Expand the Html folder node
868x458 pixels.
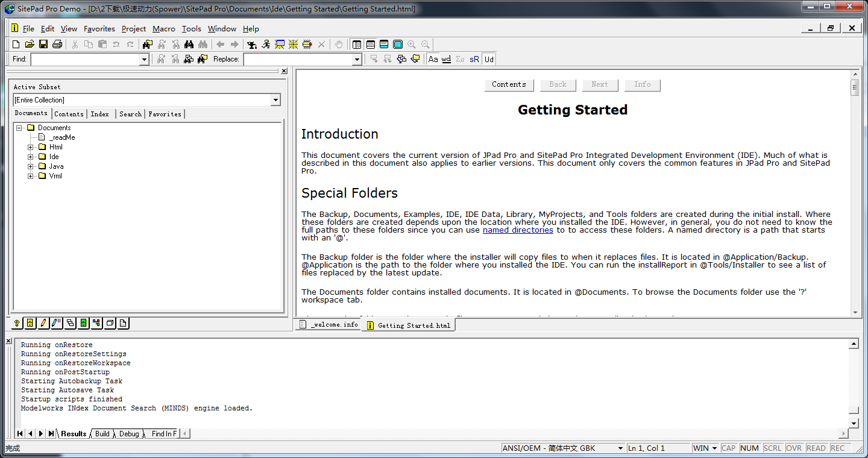pos(30,147)
